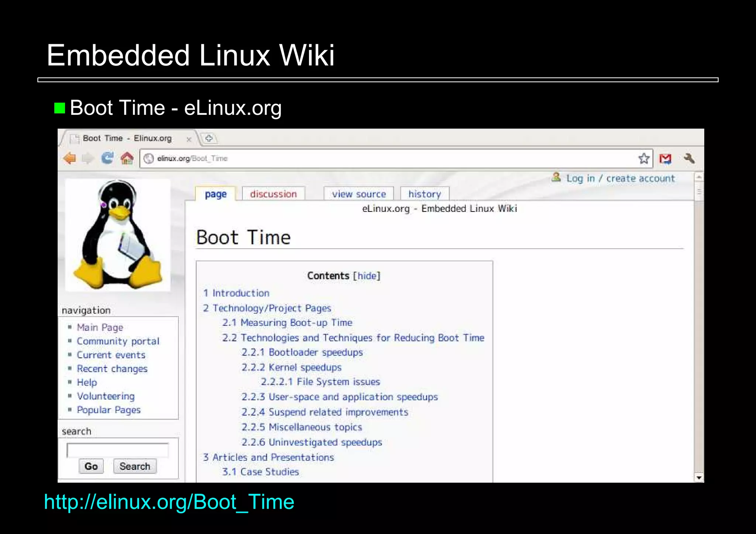Jump to 3 Articles and Presentations
Image resolution: width=756 pixels, height=534 pixels.
tap(268, 458)
